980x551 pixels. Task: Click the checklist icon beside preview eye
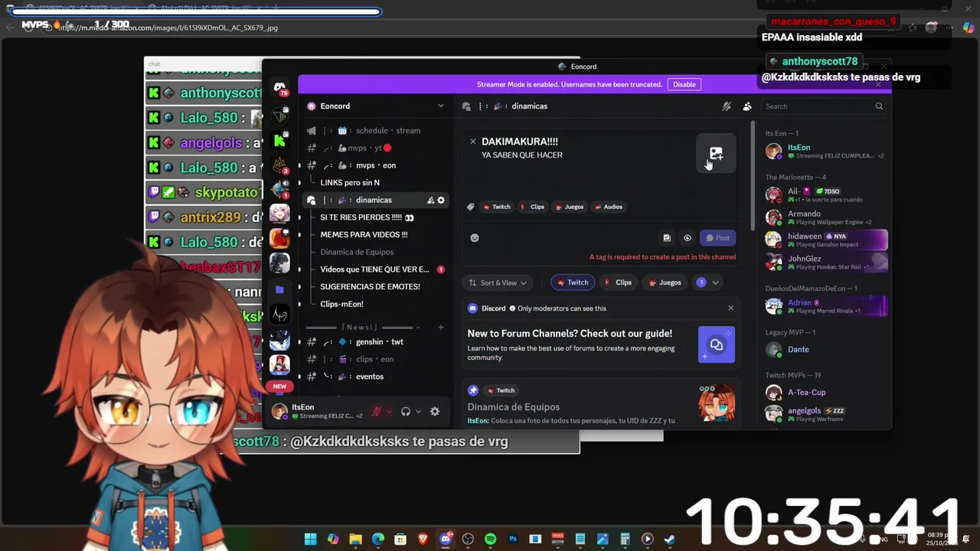tap(667, 238)
